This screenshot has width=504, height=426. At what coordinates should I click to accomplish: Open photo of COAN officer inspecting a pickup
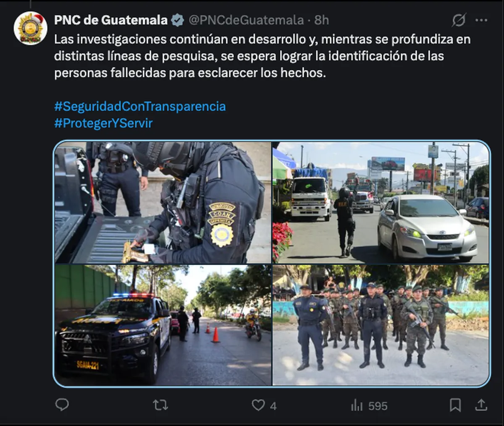(163, 202)
